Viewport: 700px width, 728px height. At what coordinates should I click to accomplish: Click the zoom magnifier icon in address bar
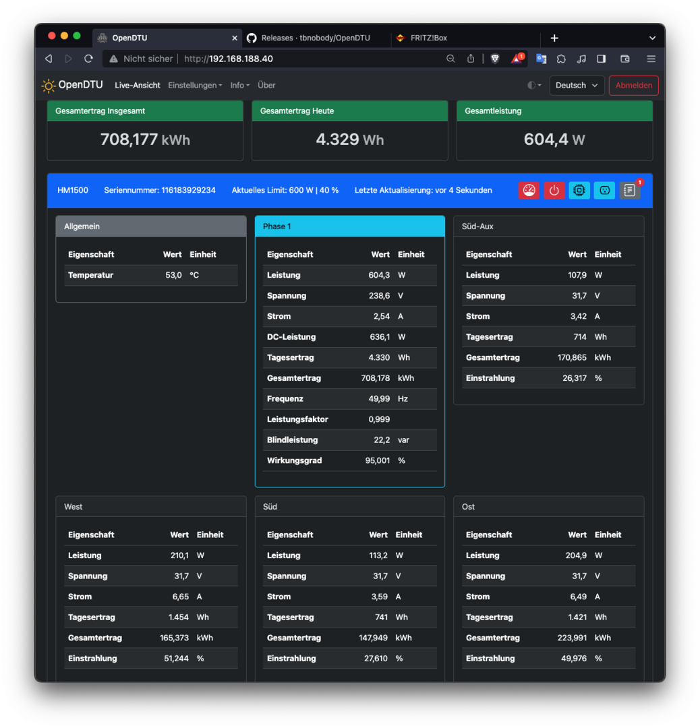(450, 59)
